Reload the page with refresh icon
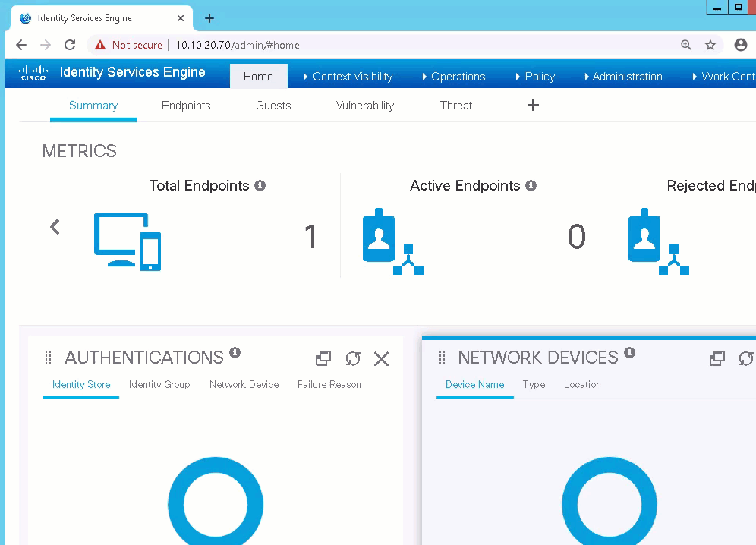Screen dimensions: 756x545 [x=70, y=45]
